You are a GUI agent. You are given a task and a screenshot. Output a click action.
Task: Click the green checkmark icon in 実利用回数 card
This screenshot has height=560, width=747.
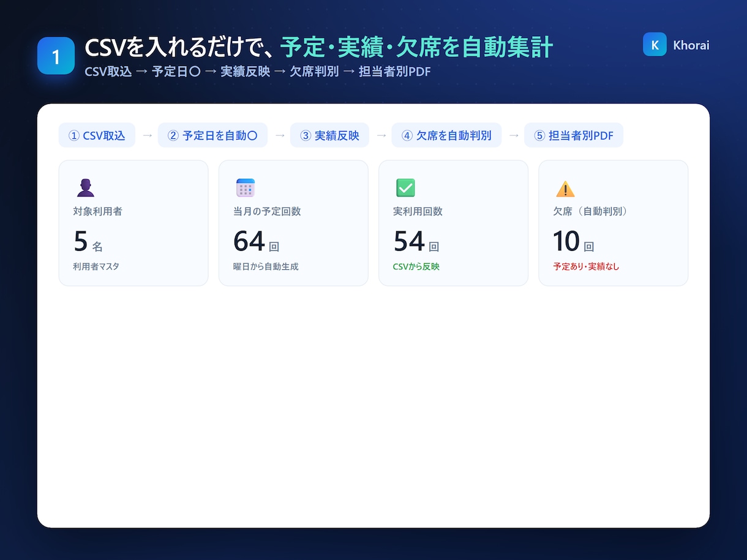(405, 188)
